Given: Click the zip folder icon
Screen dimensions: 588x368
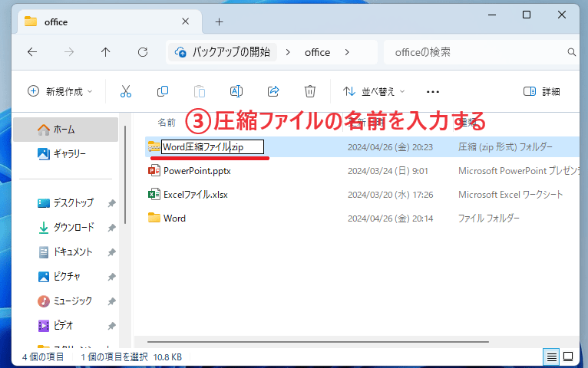Looking at the screenshot, I should (154, 146).
